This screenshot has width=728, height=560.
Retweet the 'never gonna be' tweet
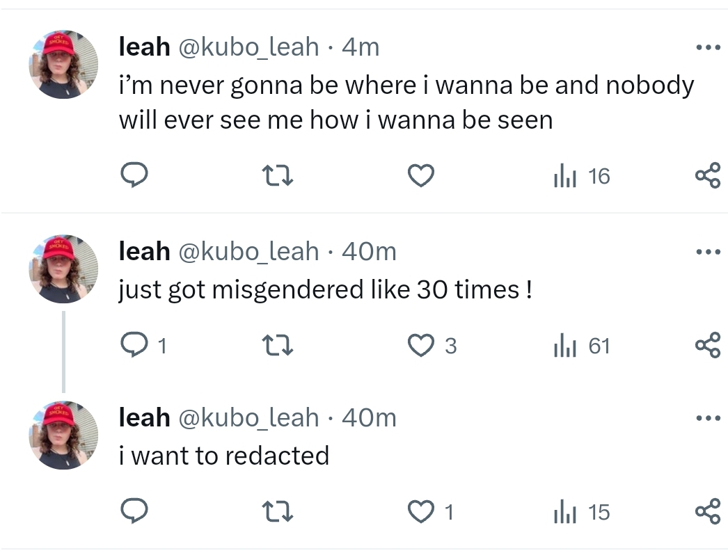[277, 176]
